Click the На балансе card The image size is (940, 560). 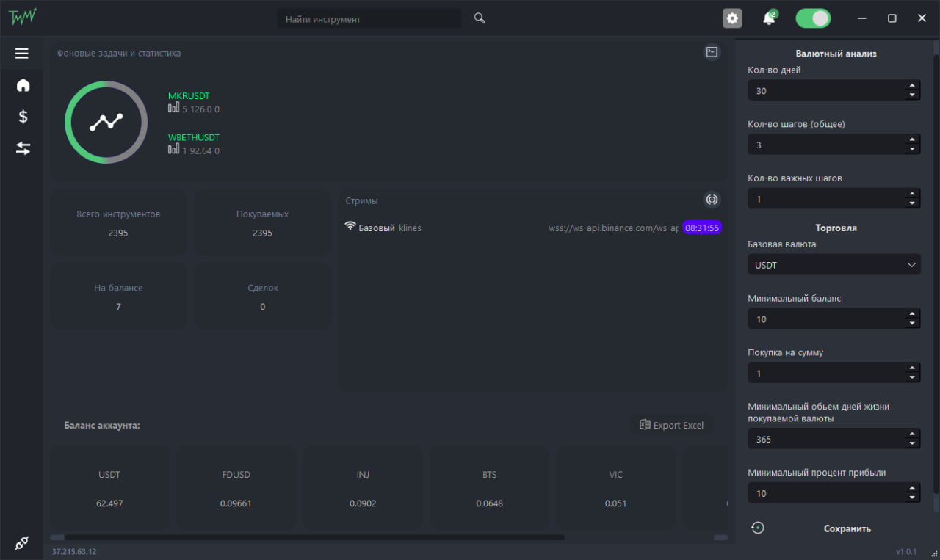118,297
